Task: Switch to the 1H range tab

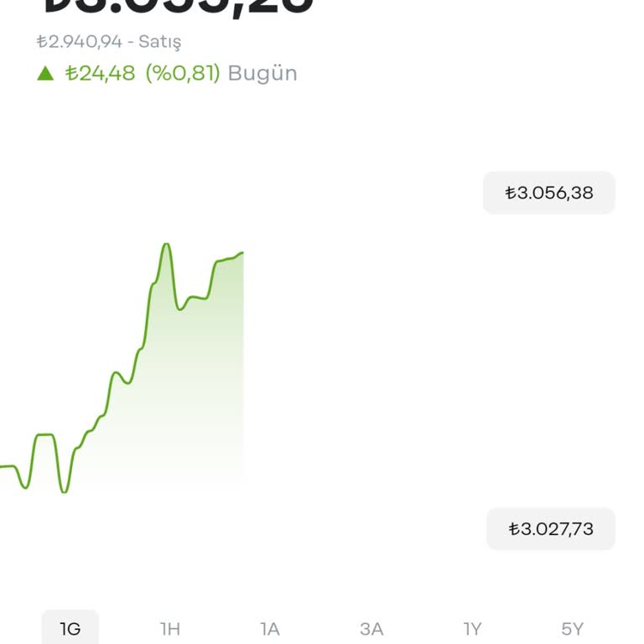Action: pyautogui.click(x=170, y=628)
